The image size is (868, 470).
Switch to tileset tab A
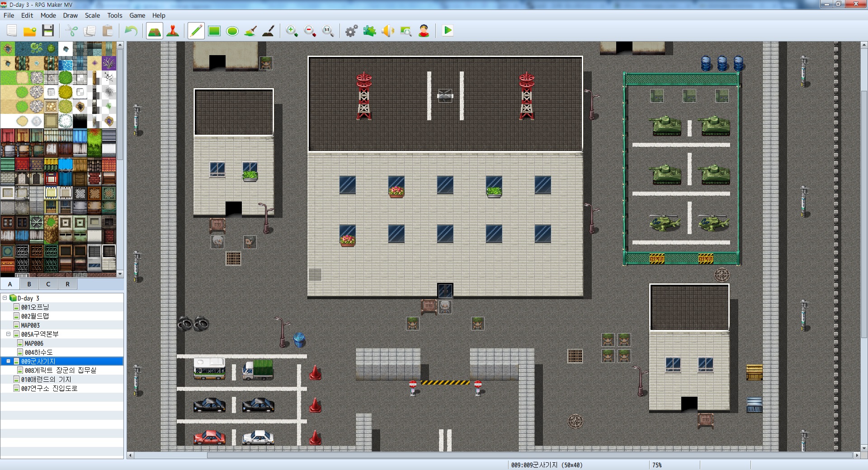pyautogui.click(x=10, y=284)
